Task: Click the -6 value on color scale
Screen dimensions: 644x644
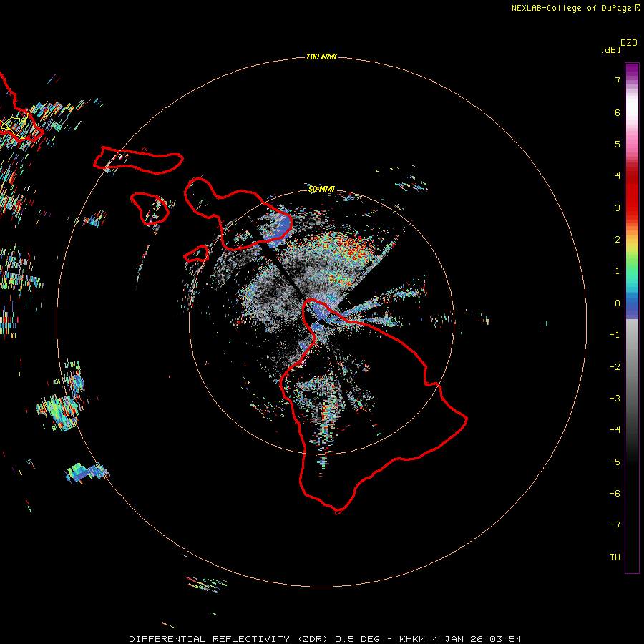Action: (x=615, y=494)
